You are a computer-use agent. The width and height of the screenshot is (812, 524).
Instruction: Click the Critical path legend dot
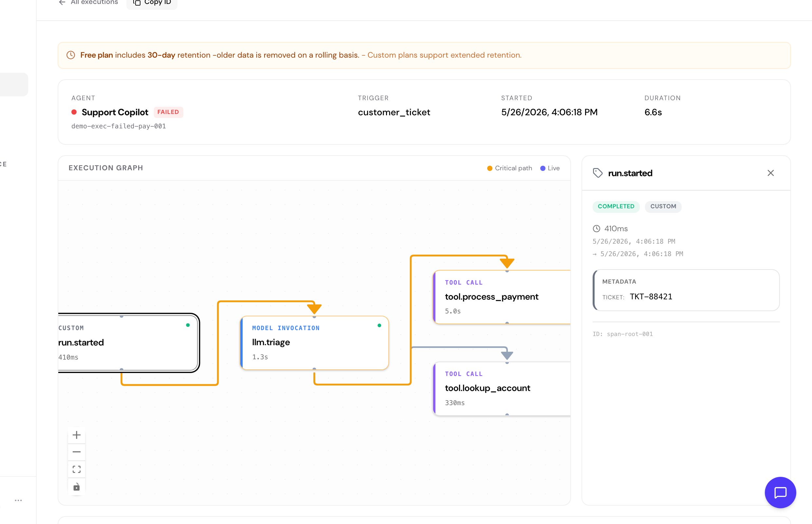point(489,168)
